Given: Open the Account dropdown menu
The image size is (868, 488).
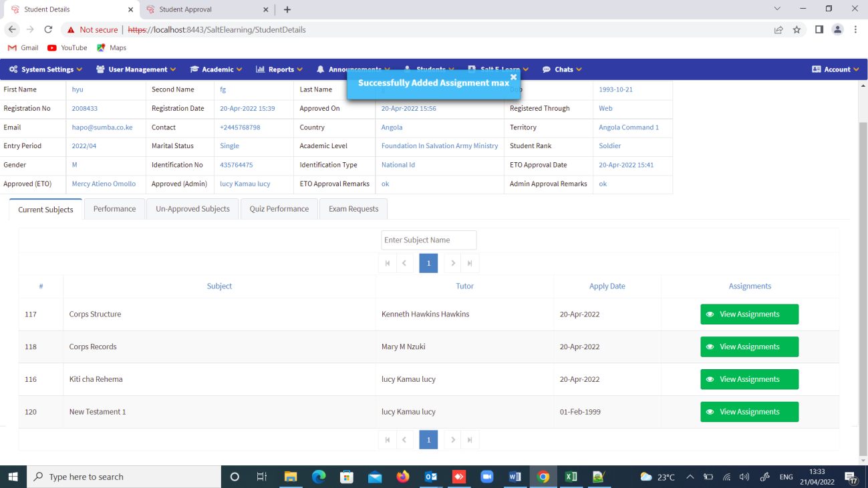Looking at the screenshot, I should 835,69.
